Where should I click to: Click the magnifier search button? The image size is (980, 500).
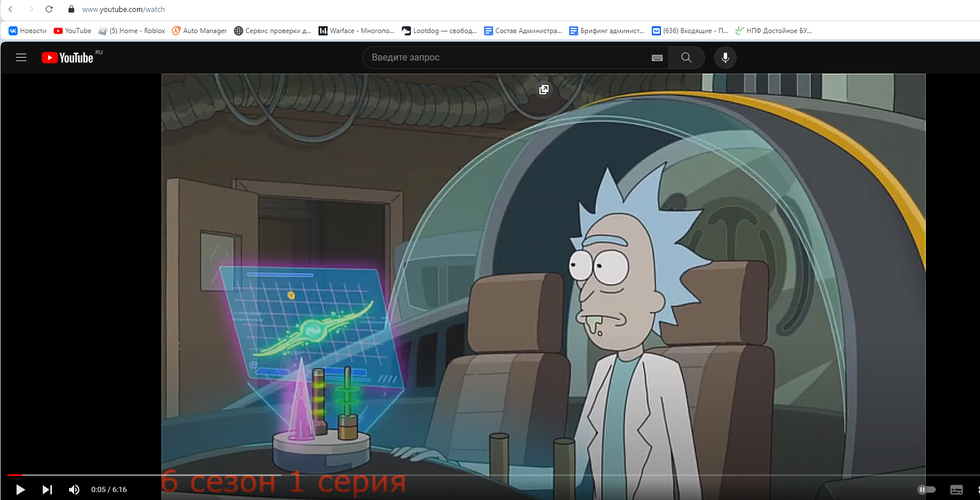pyautogui.click(x=687, y=58)
